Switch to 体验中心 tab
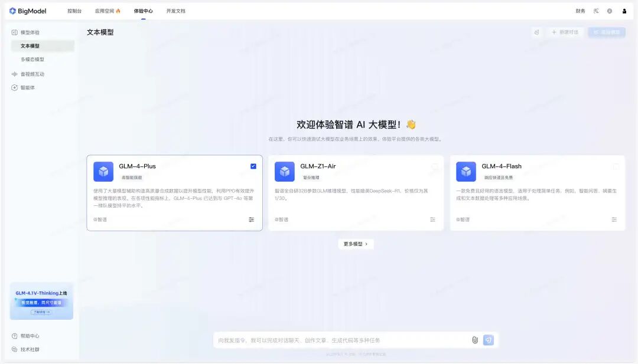 pyautogui.click(x=143, y=11)
